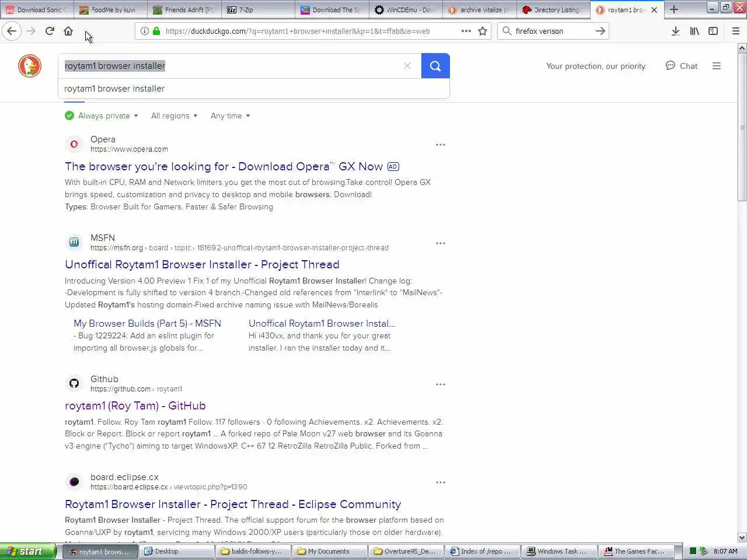Open Unoffical Roytam1 Browser Installer Project Thread

click(202, 264)
